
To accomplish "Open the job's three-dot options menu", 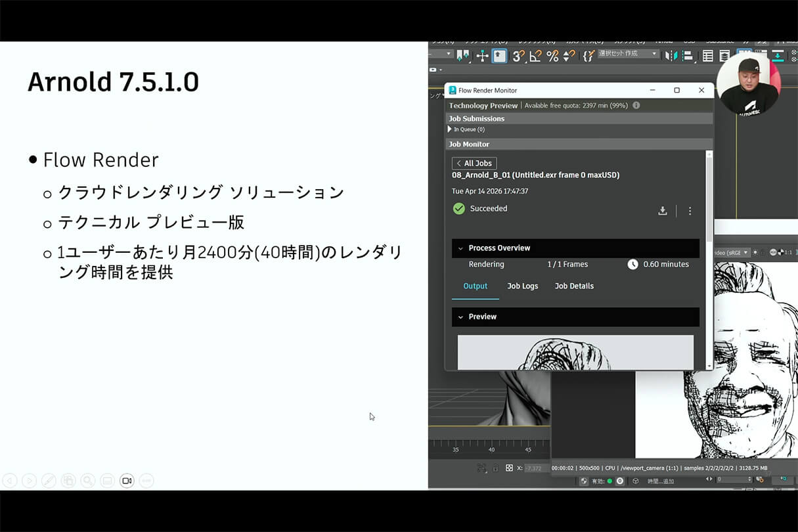I will pyautogui.click(x=690, y=211).
